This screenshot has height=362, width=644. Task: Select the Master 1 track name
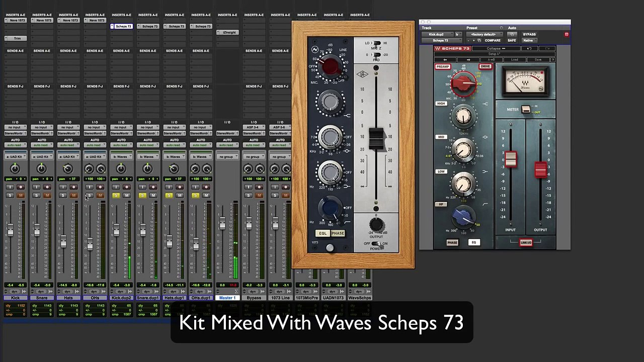click(x=227, y=298)
